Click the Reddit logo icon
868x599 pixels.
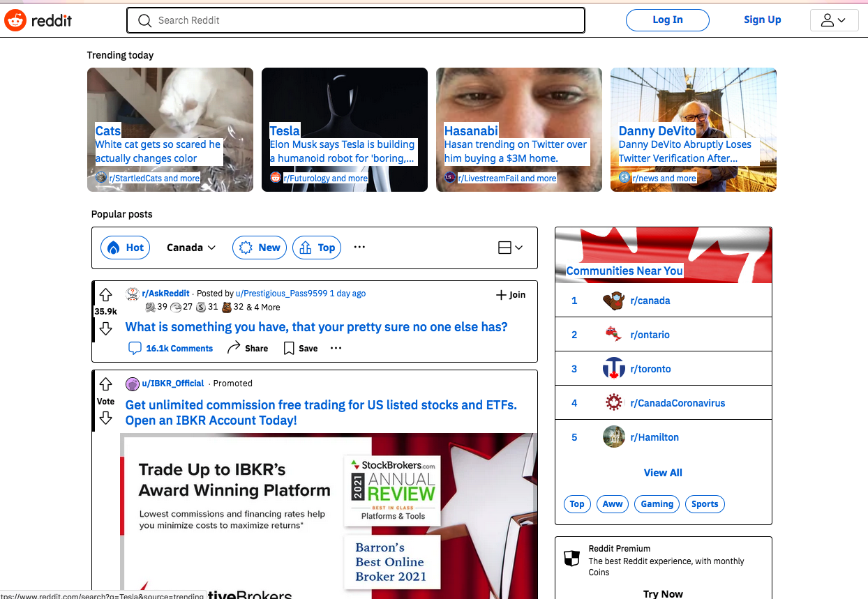(15, 20)
